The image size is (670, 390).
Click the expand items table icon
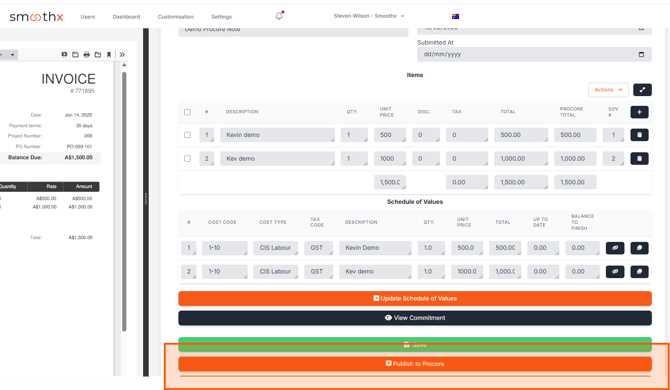coord(642,90)
